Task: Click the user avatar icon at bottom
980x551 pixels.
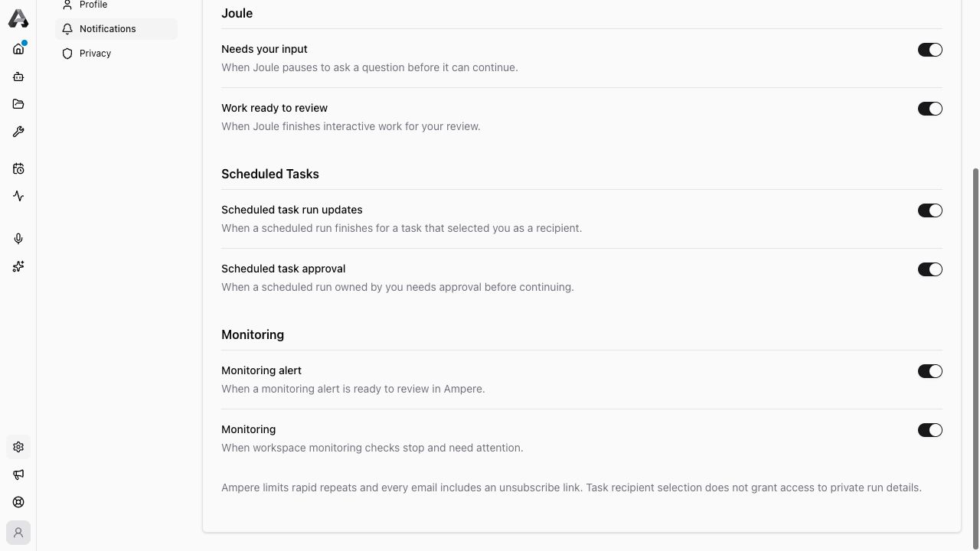Action: [18, 533]
